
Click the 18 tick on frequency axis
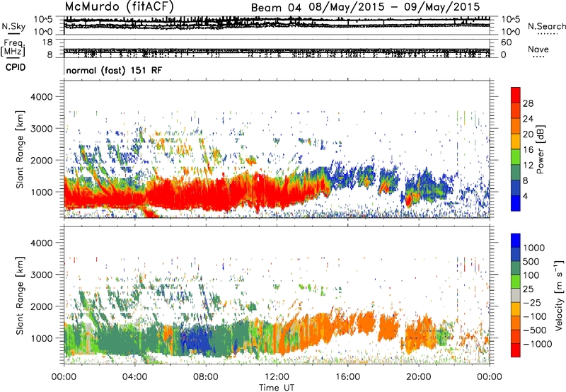pos(47,42)
